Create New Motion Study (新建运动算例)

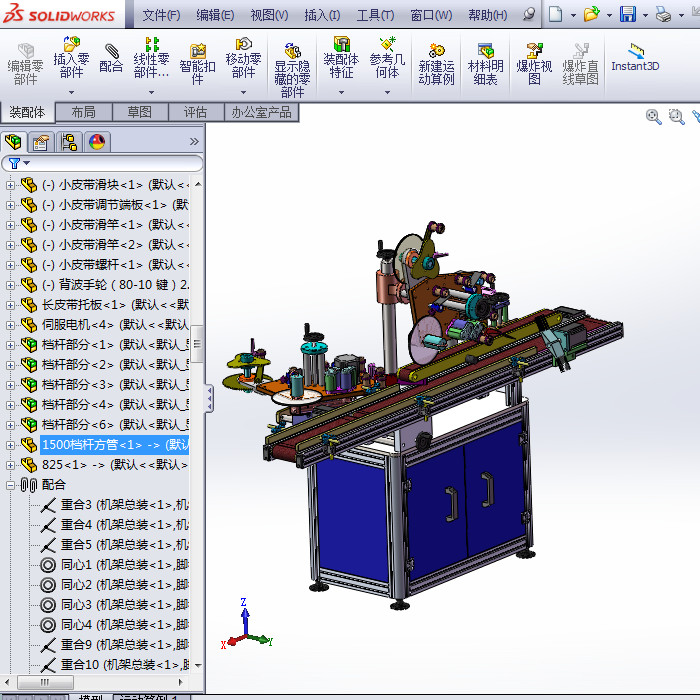436,64
